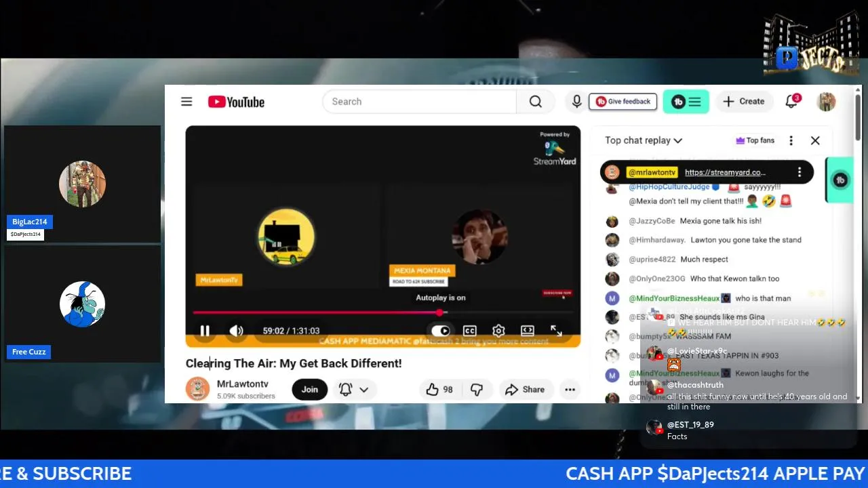This screenshot has height=488, width=868.
Task: Open MrLawtontv channel avatar
Action: tap(197, 389)
